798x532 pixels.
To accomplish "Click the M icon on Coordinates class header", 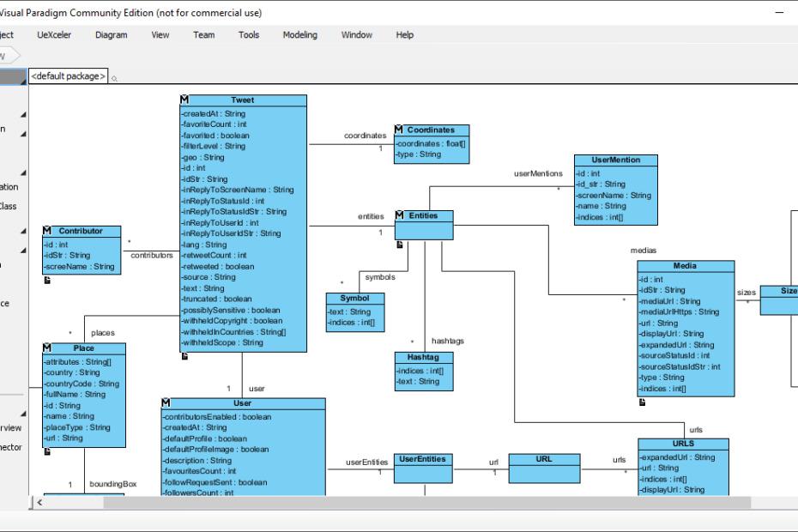I will (x=400, y=130).
